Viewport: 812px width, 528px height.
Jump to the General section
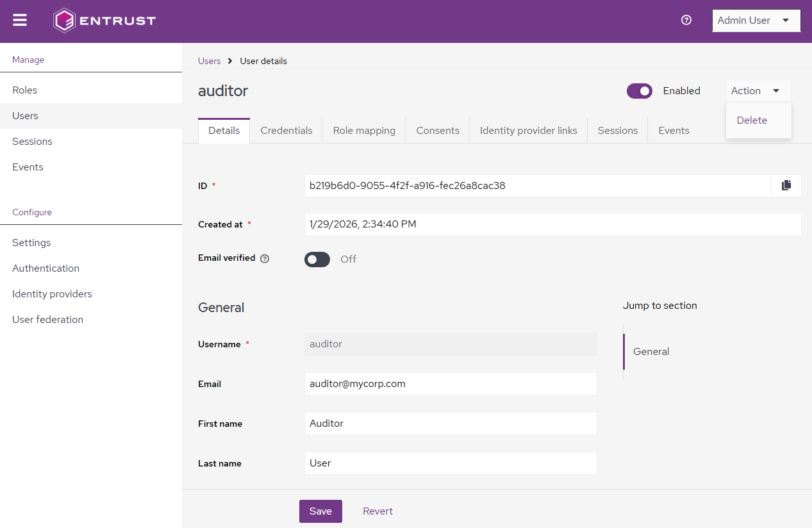tap(651, 352)
